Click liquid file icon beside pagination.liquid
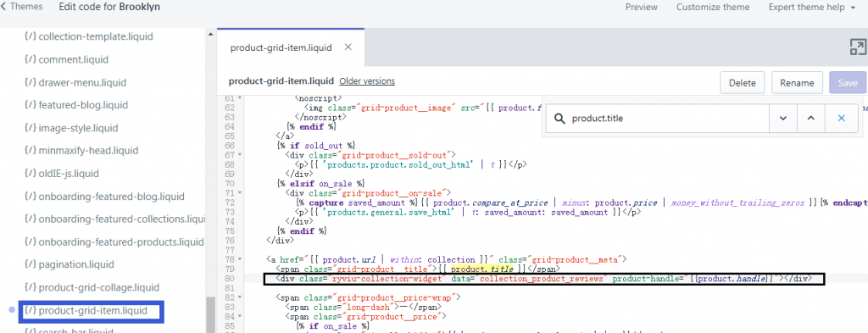This screenshot has height=333, width=868. point(31,264)
